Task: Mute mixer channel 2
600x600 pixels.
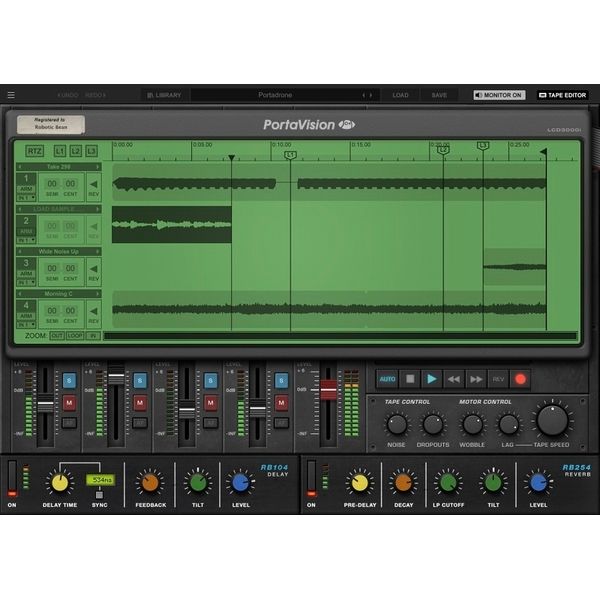Action: coord(140,403)
